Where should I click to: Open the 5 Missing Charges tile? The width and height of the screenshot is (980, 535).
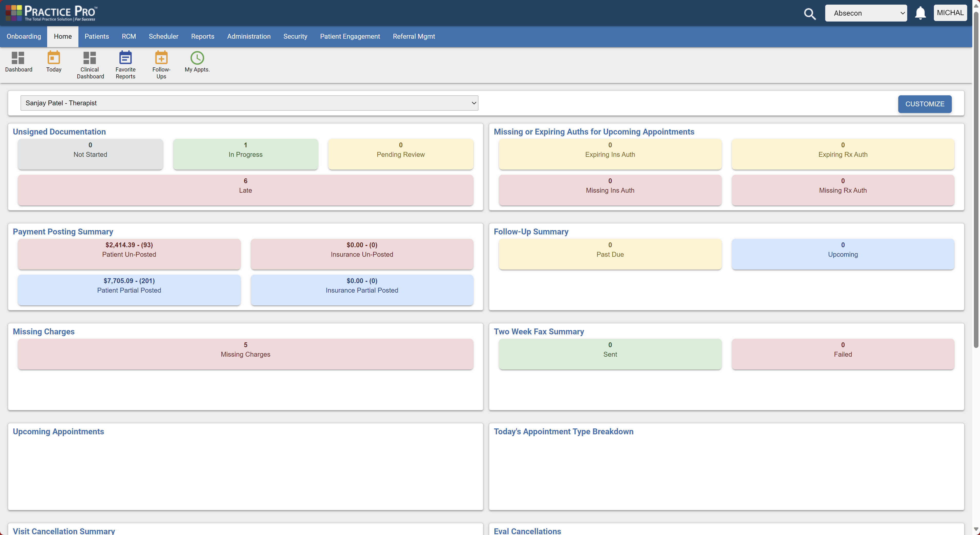pyautogui.click(x=245, y=354)
